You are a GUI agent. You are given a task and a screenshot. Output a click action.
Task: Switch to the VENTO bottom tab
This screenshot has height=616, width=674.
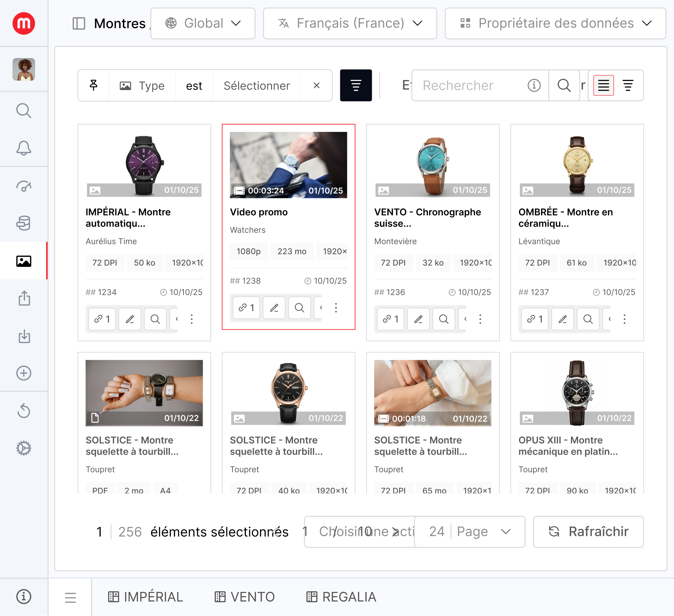(x=245, y=597)
